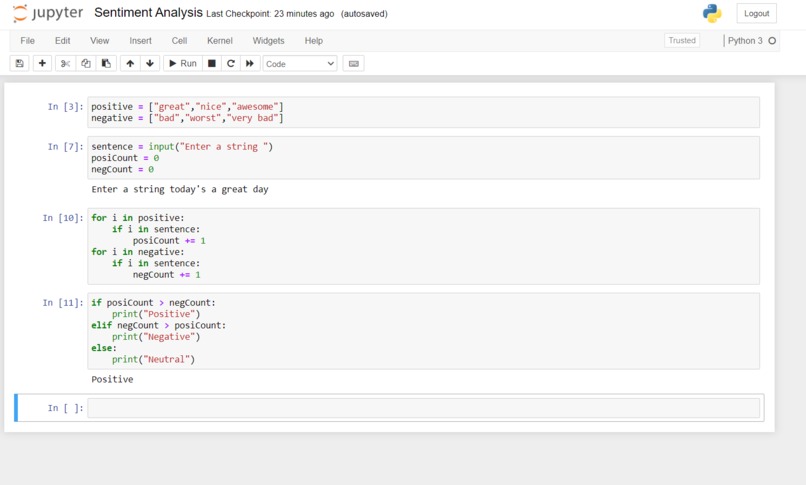The height and width of the screenshot is (485, 806).
Task: Click the Last Checkpoint 23 minutes ago text
Action: click(x=270, y=14)
